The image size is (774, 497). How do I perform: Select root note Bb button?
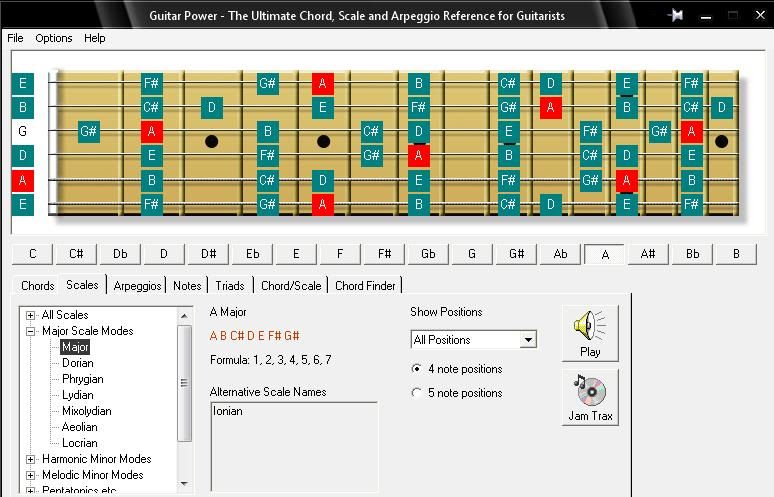point(692,254)
